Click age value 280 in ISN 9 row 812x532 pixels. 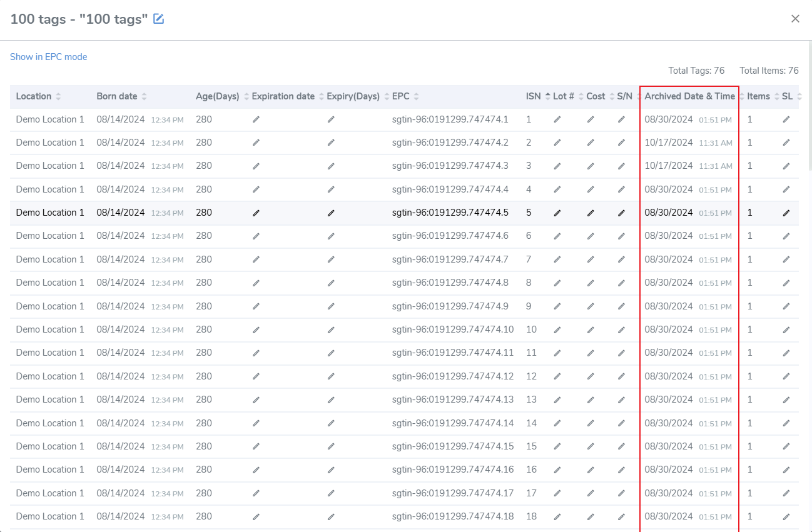pos(204,306)
